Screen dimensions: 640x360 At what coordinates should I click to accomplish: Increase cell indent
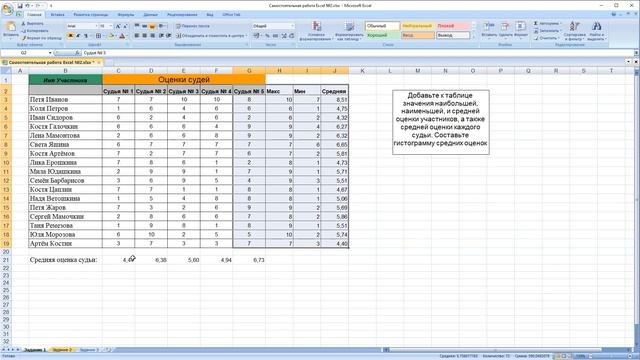coord(168,36)
